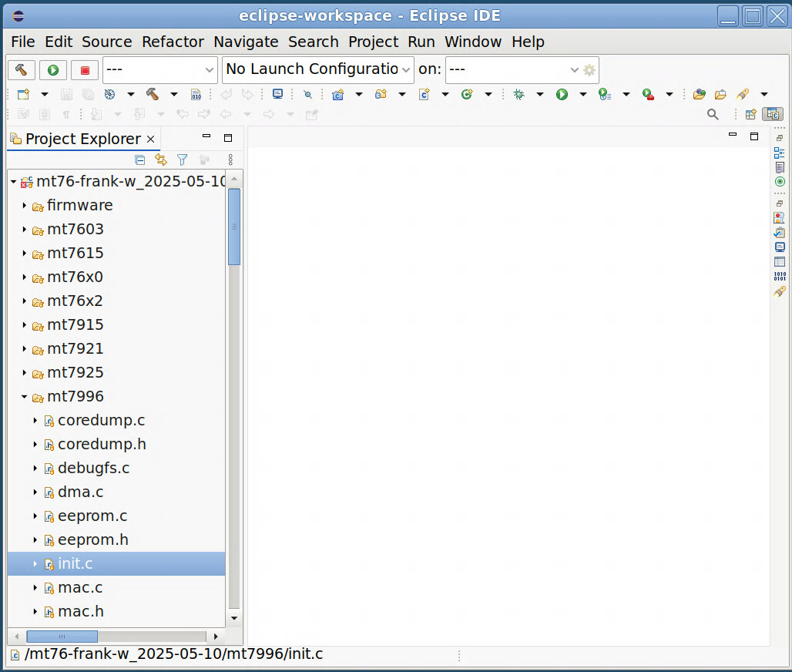Screen dimensions: 792x672
Task: Collapse the mt76-frank-w project root
Action: [x=14, y=182]
